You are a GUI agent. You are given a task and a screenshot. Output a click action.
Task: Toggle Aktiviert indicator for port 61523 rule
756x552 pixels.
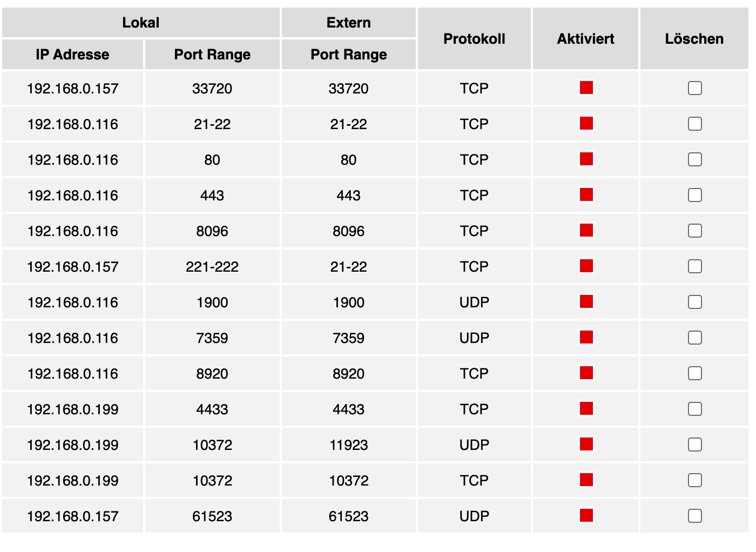coord(586,515)
